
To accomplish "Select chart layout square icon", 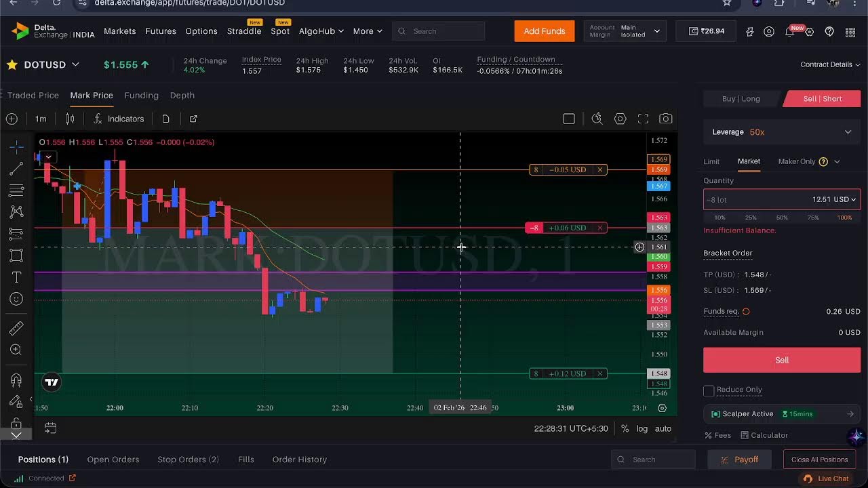I will click(x=569, y=119).
